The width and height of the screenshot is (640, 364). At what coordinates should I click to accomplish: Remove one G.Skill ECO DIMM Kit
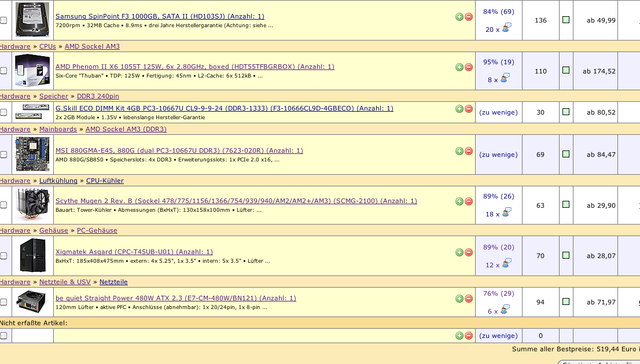(x=469, y=109)
